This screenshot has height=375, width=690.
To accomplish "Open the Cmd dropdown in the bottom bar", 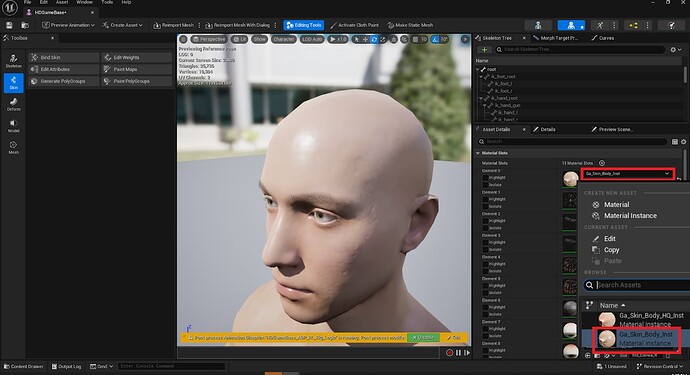I will (x=101, y=366).
